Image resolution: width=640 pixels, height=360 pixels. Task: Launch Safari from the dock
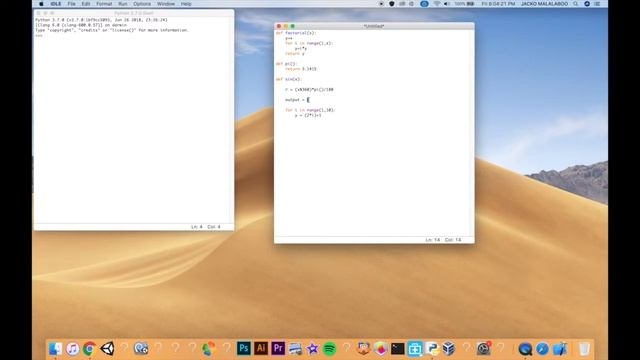(542, 349)
